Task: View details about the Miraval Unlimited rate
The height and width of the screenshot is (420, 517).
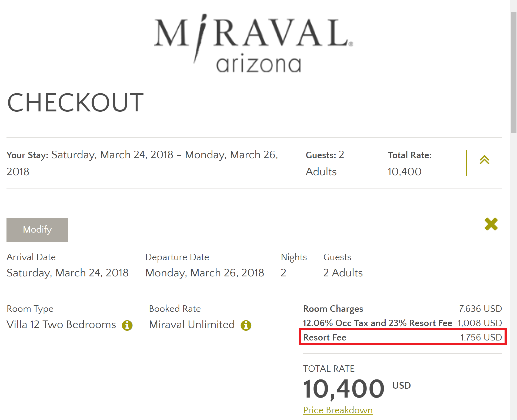Action: (x=246, y=325)
